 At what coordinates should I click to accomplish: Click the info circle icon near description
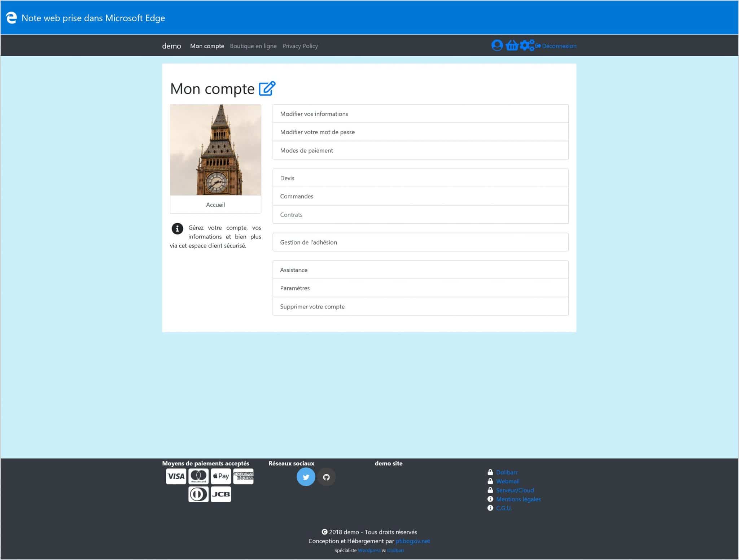(177, 228)
